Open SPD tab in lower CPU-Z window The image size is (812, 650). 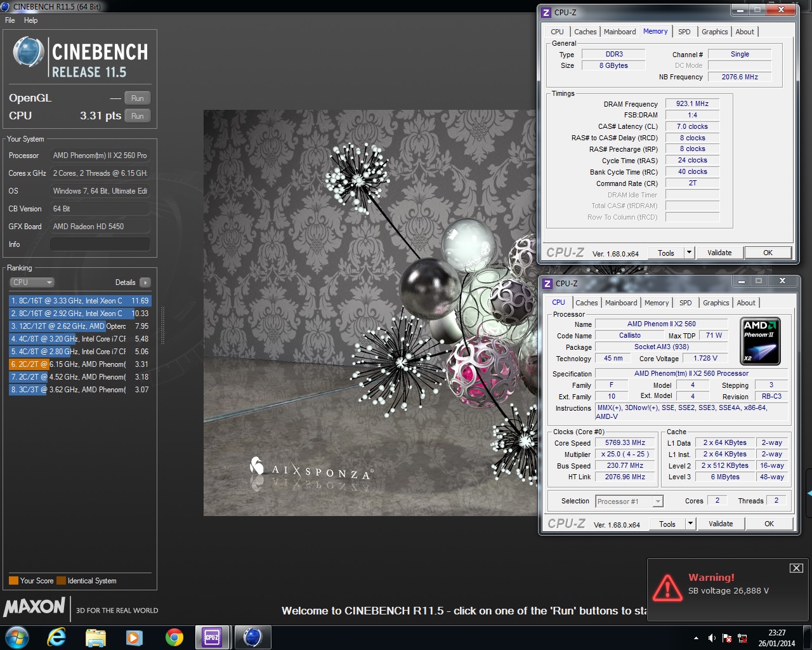pos(685,303)
